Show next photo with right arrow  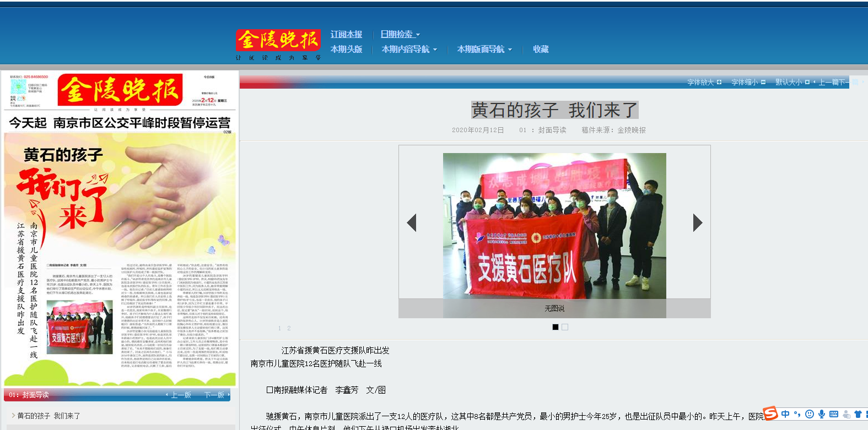pyautogui.click(x=698, y=222)
